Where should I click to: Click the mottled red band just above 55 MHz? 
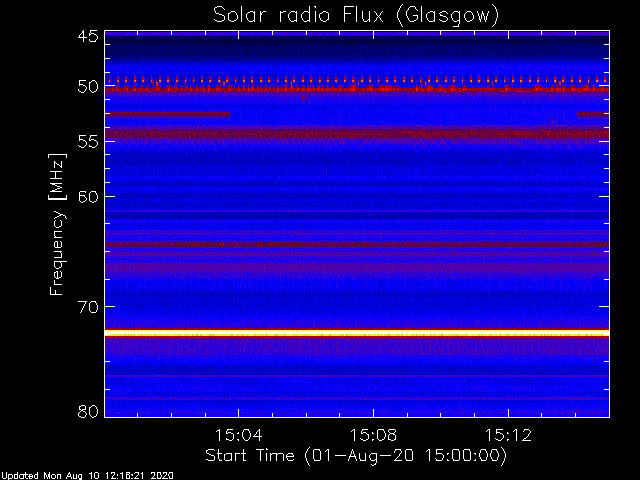pyautogui.click(x=357, y=133)
